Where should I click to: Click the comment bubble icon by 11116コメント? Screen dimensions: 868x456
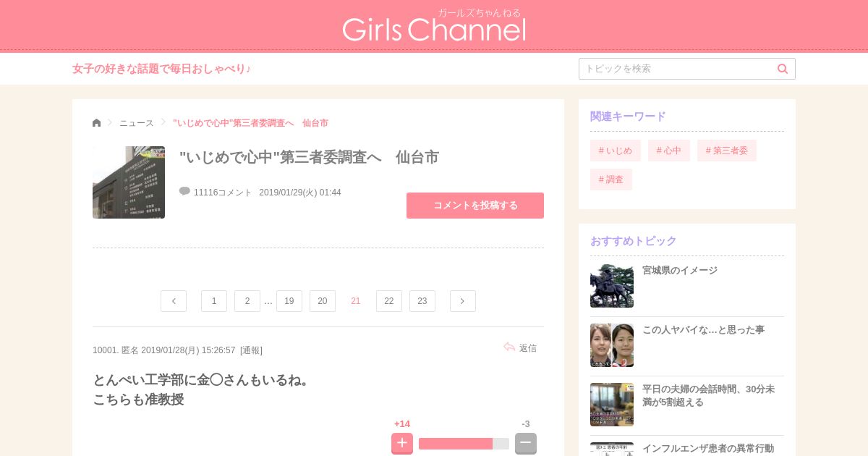pyautogui.click(x=184, y=191)
